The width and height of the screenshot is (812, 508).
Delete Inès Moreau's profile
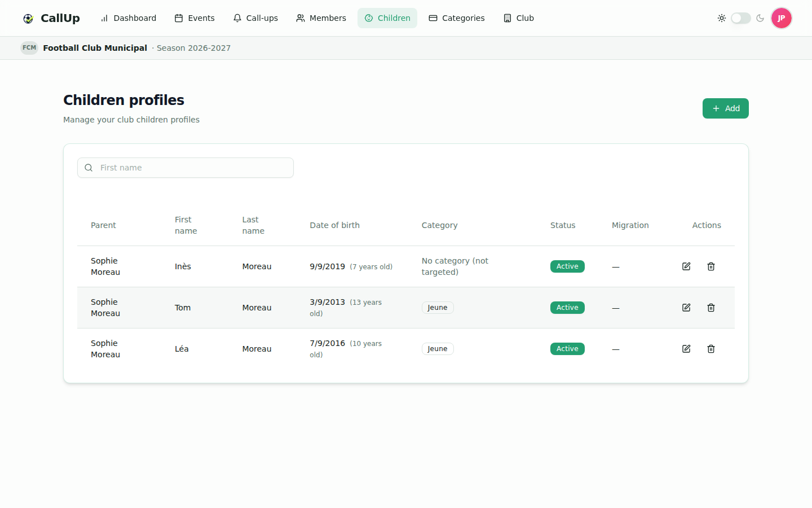point(711,266)
